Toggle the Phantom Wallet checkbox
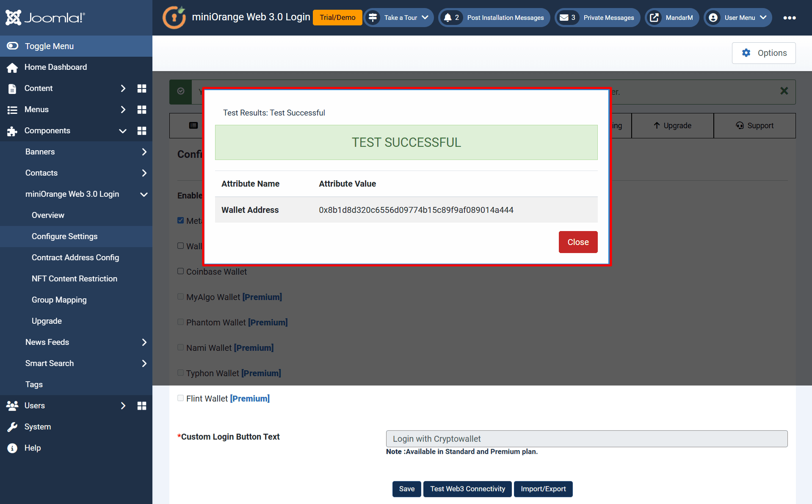 [x=180, y=322]
